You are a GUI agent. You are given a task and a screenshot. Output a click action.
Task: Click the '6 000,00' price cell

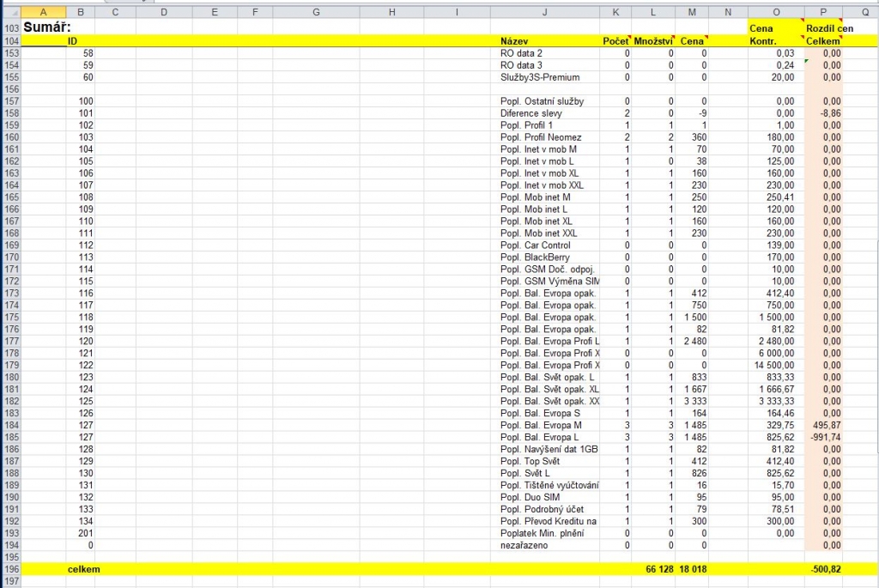776,353
